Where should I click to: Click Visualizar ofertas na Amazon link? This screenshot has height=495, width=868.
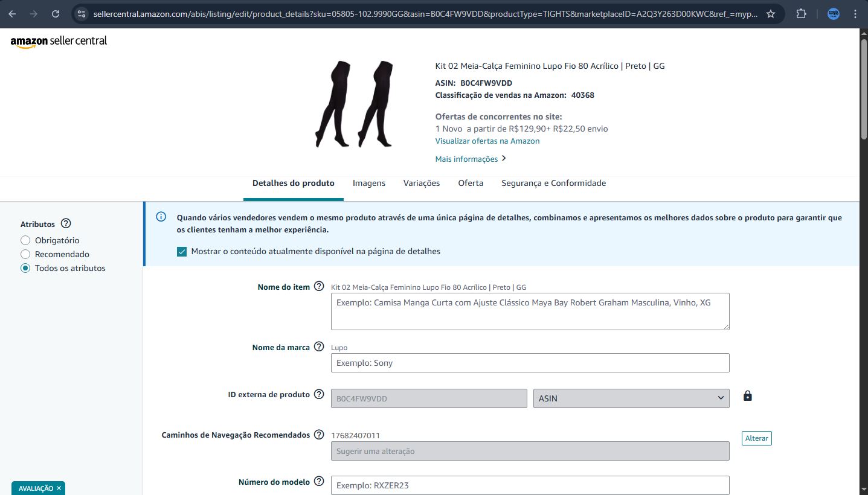click(487, 141)
